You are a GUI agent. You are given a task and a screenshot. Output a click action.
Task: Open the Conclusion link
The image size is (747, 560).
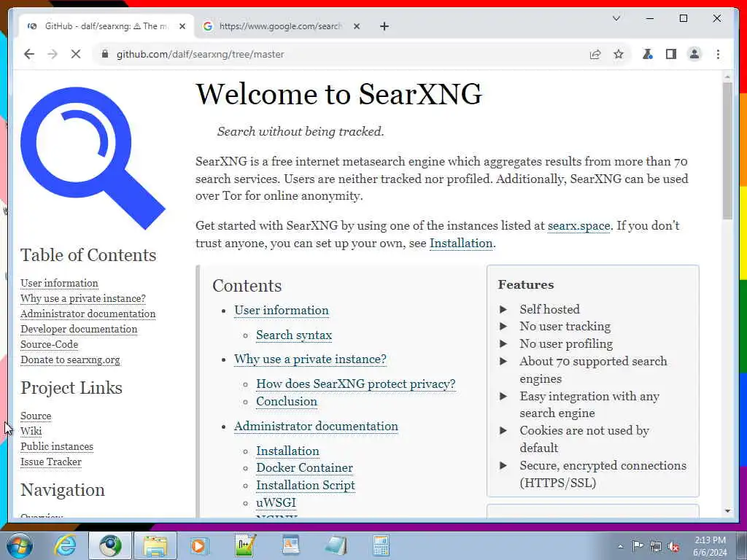(x=287, y=402)
